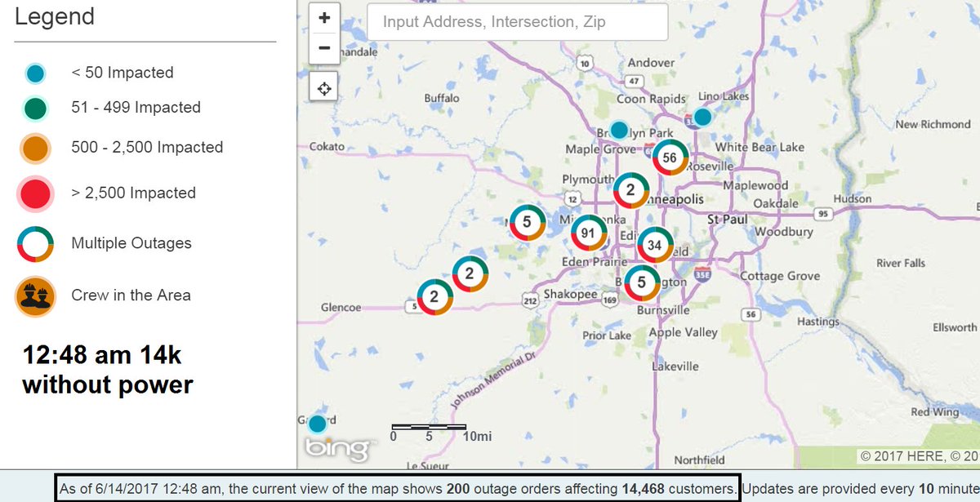The width and height of the screenshot is (980, 502).
Task: Click the address search input field
Action: point(518,22)
